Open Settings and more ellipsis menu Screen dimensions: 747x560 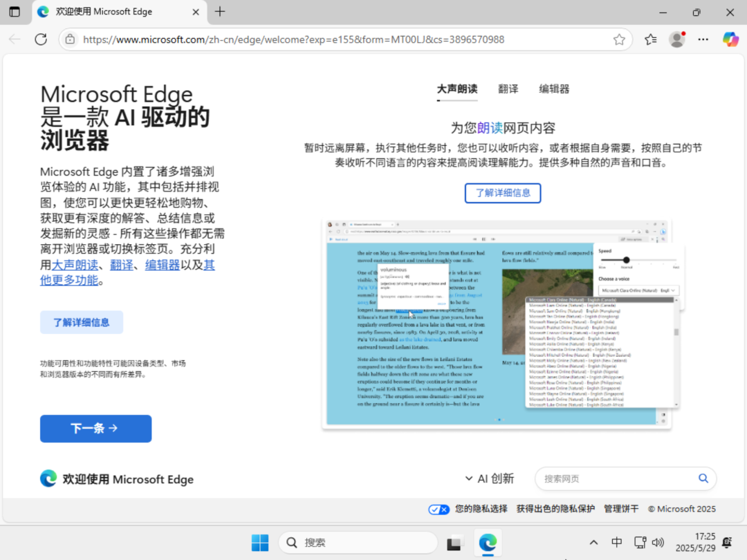(703, 39)
